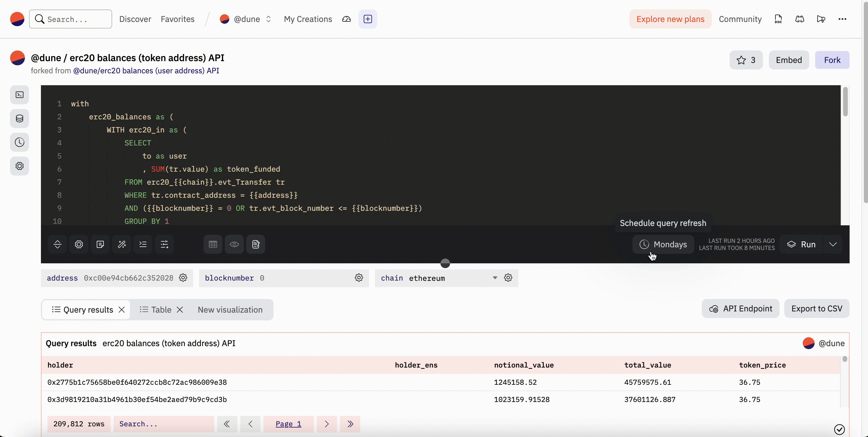Open the data explorer database icon
Screen dimensions: 868x437
point(20,119)
